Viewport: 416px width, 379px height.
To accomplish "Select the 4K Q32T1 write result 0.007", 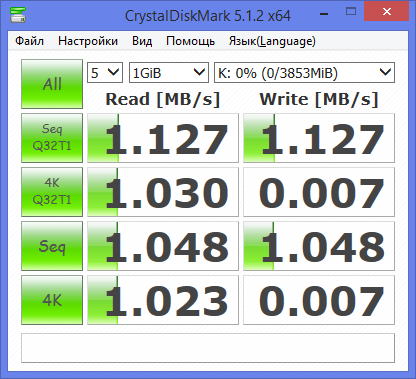I will (319, 192).
